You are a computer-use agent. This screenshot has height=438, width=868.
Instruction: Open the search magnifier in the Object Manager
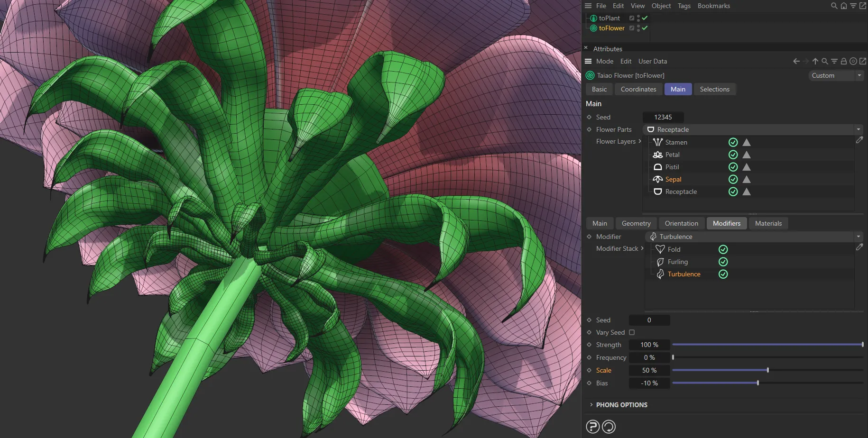point(833,6)
